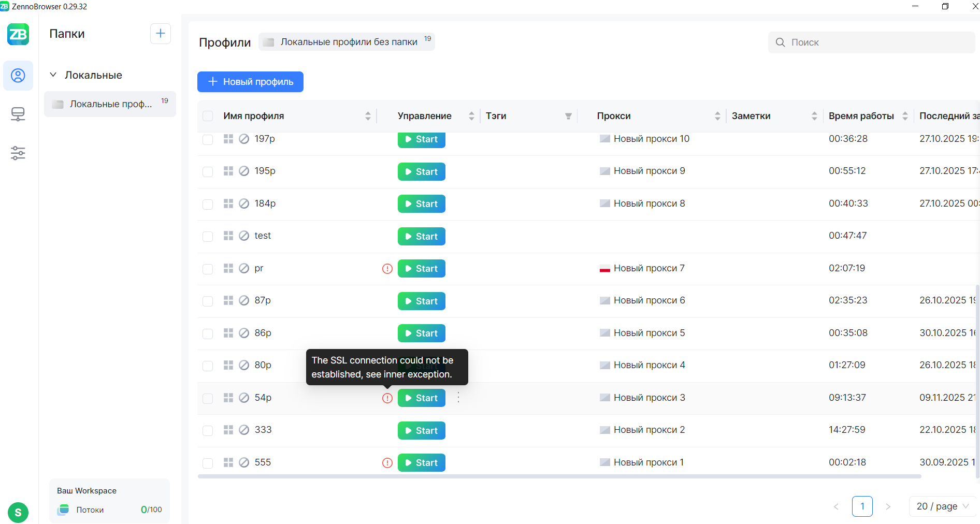Start profile 54p
Screen dimensions: 980x524
pos(422,398)
